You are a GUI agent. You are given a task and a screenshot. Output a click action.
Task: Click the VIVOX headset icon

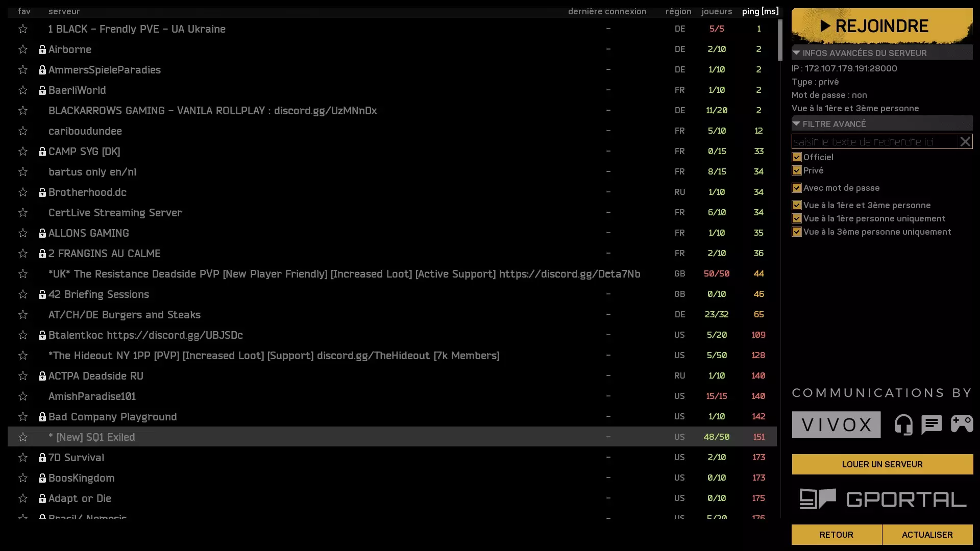[x=903, y=424]
